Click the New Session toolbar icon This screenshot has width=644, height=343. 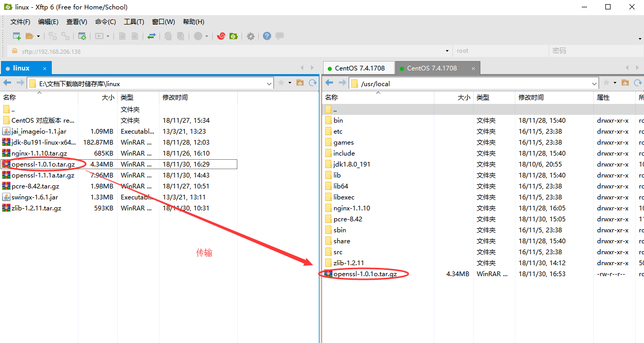(17, 36)
